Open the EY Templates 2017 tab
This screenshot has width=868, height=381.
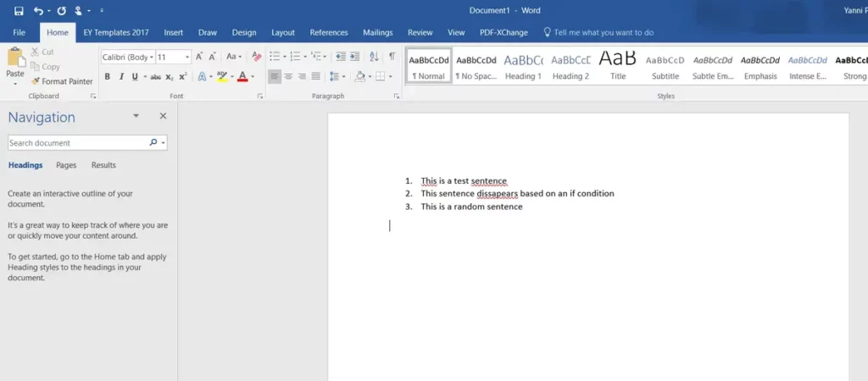[x=116, y=33]
